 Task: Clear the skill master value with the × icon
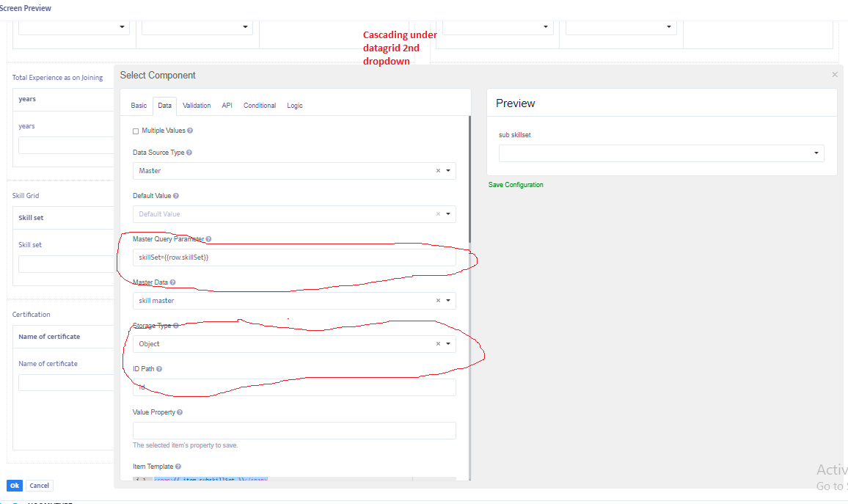click(439, 300)
